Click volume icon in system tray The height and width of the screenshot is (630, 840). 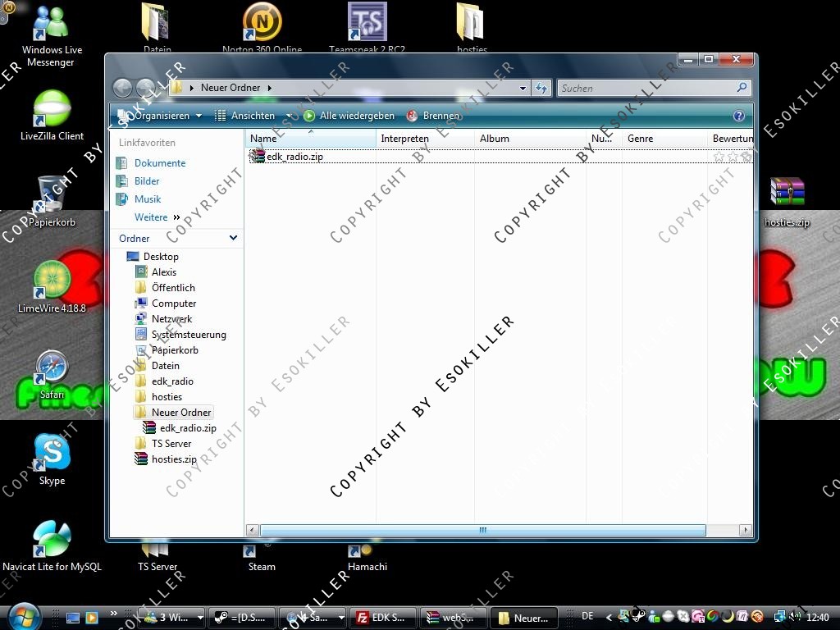pos(795,617)
